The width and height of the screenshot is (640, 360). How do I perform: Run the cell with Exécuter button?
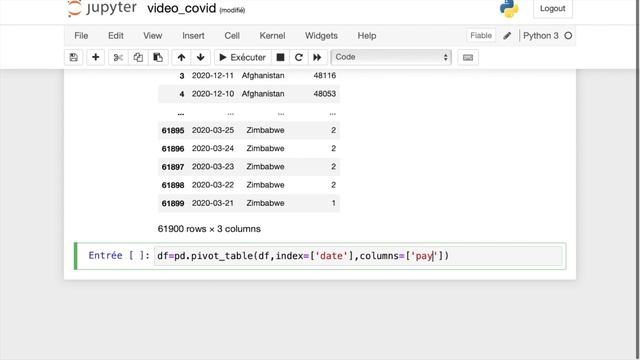(x=242, y=57)
